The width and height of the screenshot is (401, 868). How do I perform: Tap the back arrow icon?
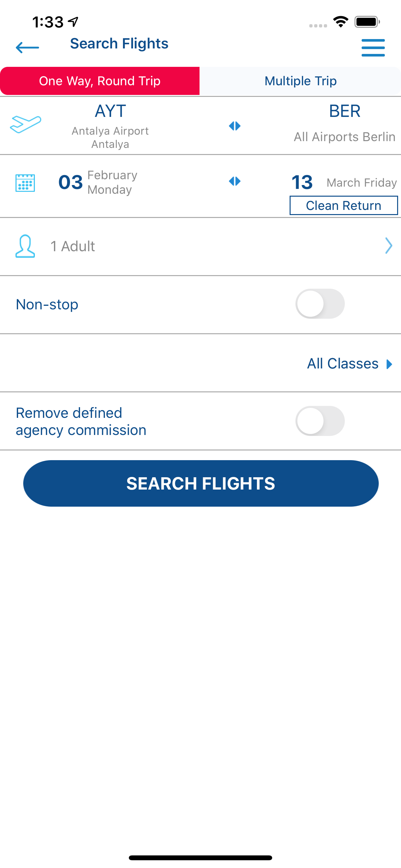(x=27, y=47)
